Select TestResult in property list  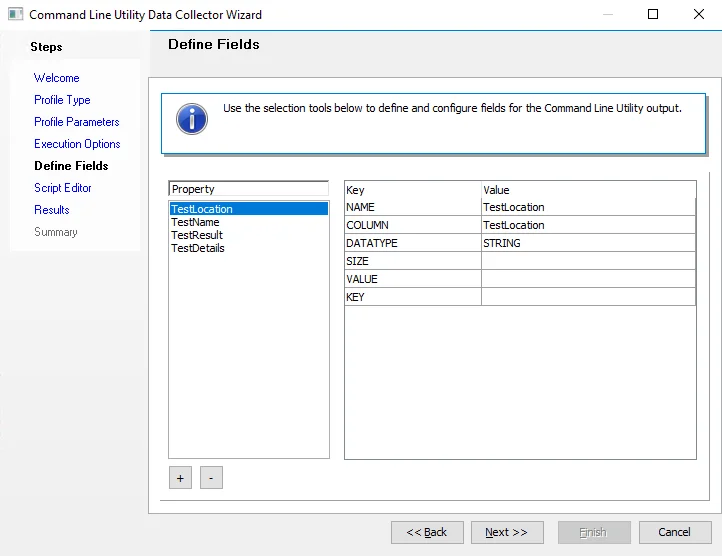coord(249,235)
